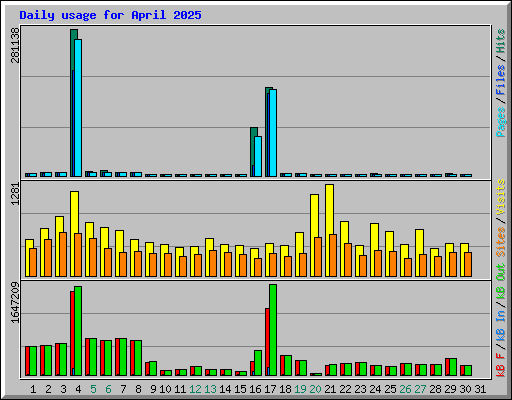Click green weekend day 19 label
The image size is (512, 400).
click(300, 389)
